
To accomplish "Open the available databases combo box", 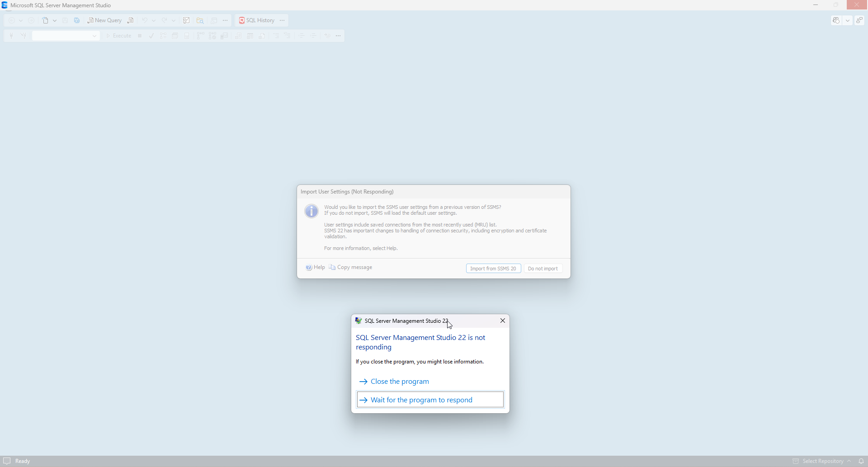I will [66, 36].
